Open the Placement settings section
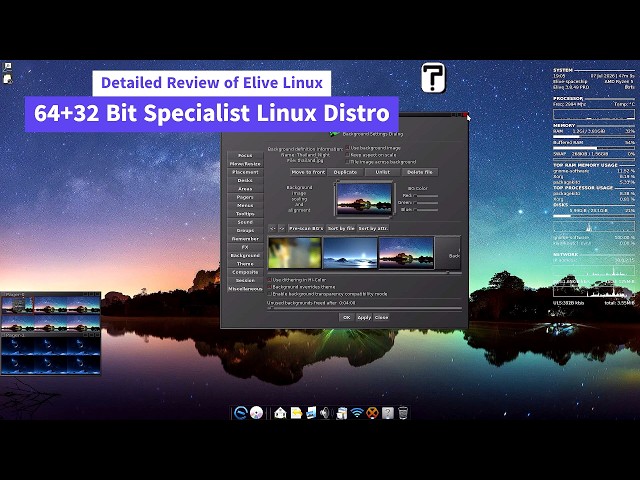The image size is (640, 480). pos(245,172)
